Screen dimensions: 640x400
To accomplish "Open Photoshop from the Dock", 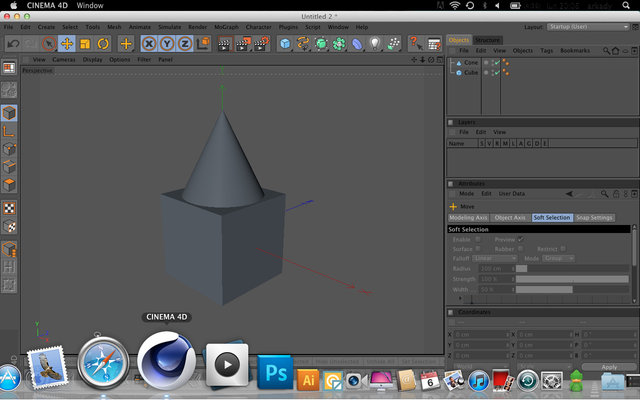I will click(x=276, y=372).
